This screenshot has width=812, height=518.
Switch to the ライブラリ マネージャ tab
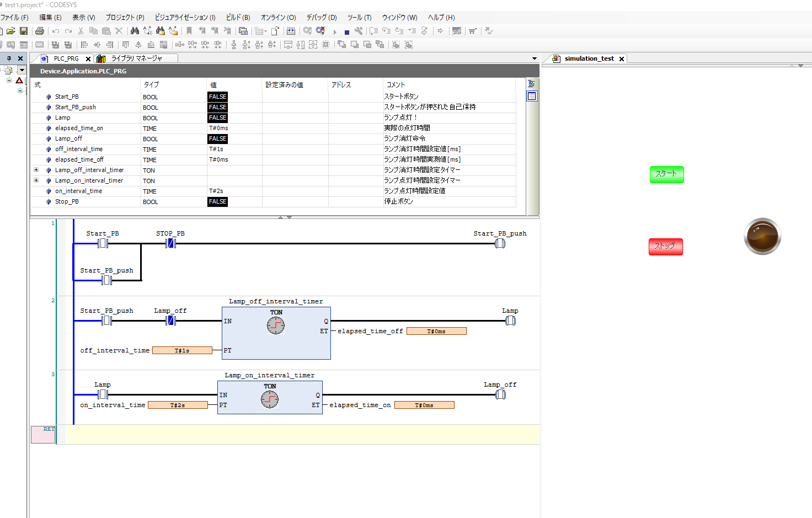coord(137,58)
